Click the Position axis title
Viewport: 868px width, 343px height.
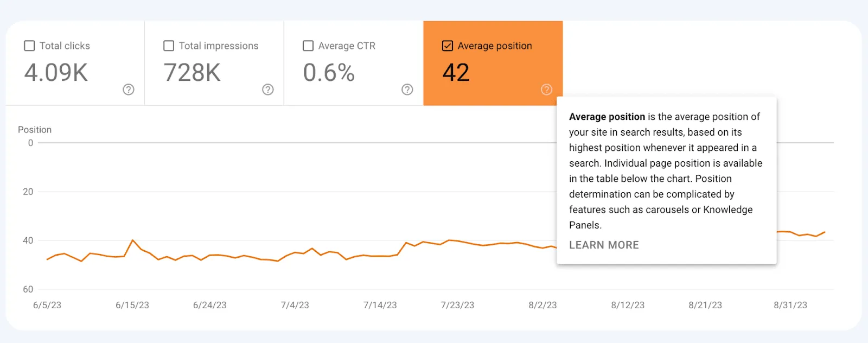click(35, 130)
